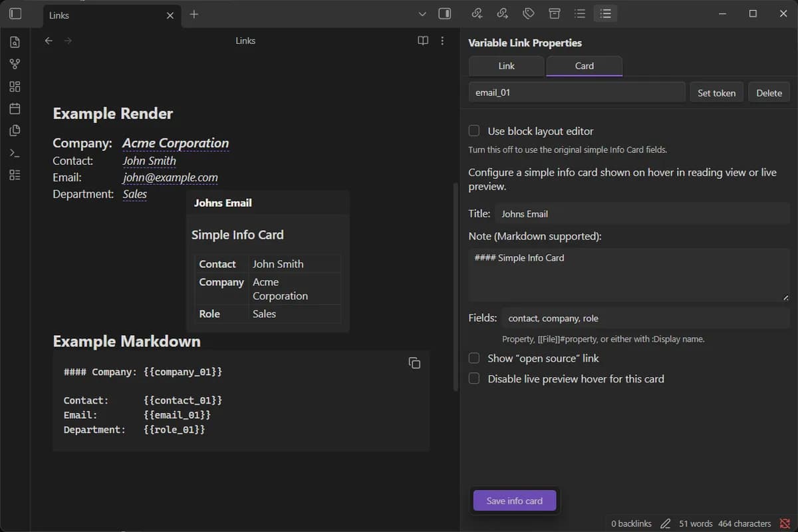Click the Johns Email info card title
The height and width of the screenshot is (532, 798).
pos(223,203)
